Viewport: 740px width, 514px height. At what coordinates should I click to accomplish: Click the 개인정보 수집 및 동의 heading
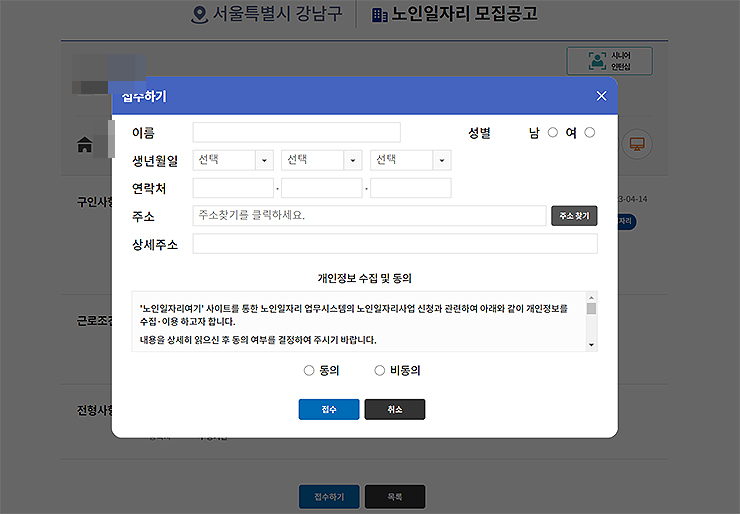tap(364, 278)
